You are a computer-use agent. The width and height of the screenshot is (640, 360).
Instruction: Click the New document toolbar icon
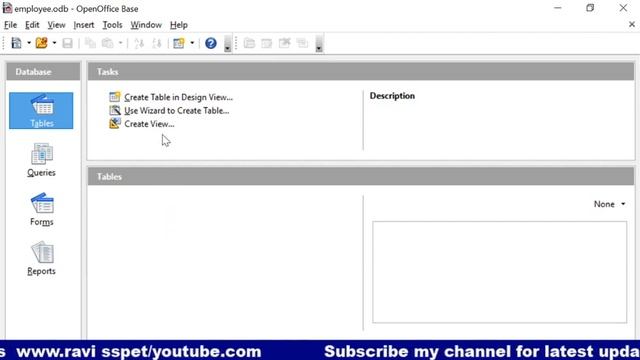click(16, 43)
